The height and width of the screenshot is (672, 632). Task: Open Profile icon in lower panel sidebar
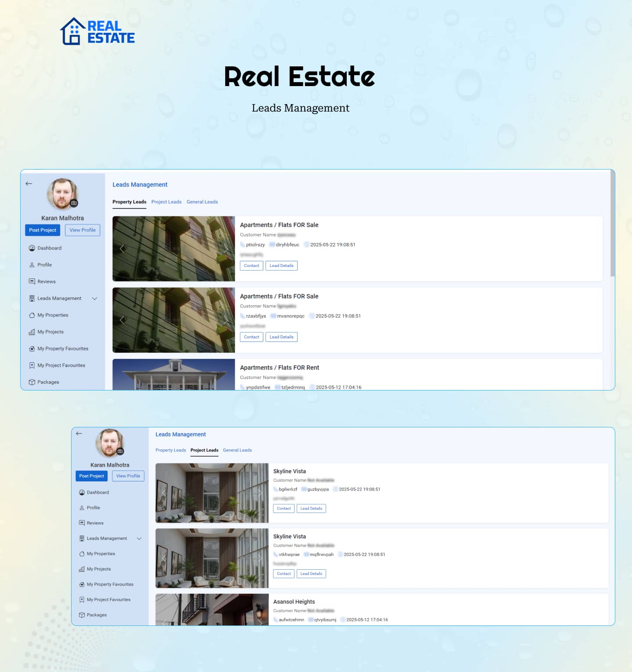pos(82,508)
